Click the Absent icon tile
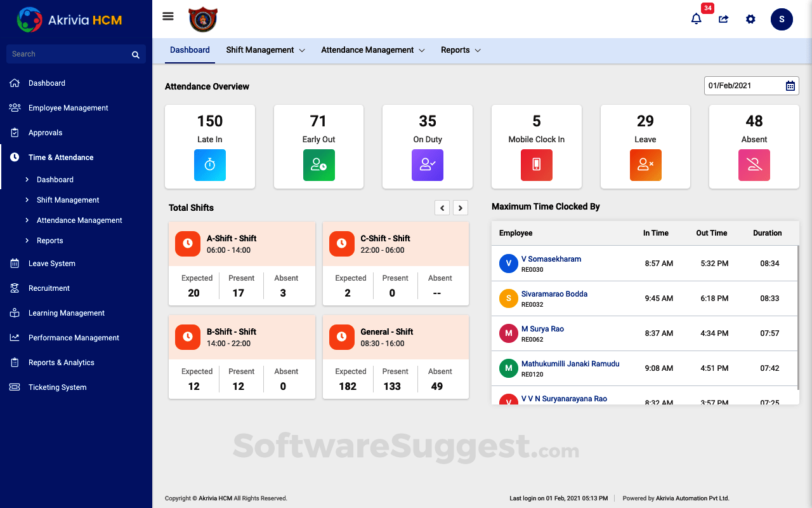Screen dimensions: 812x508 click(x=754, y=165)
